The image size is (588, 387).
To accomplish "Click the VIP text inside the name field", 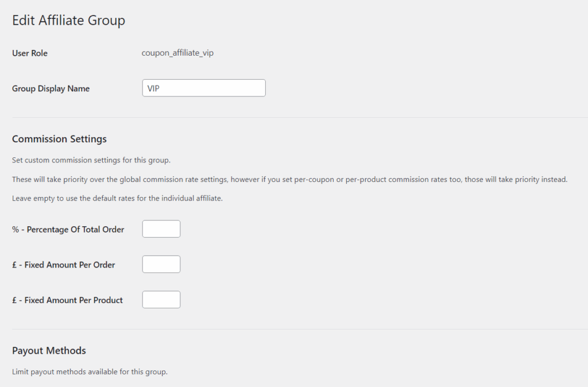I will click(153, 88).
